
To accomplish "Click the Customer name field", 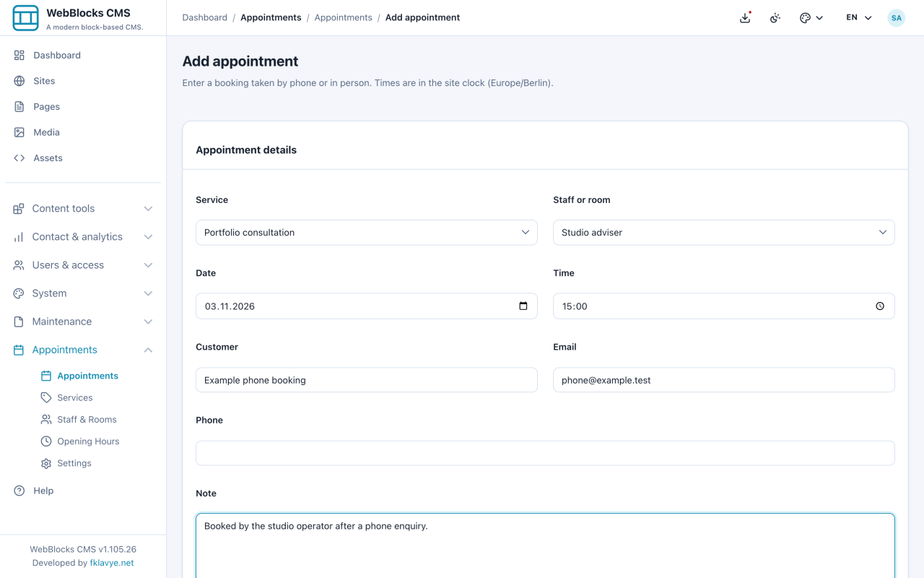I will [x=367, y=380].
